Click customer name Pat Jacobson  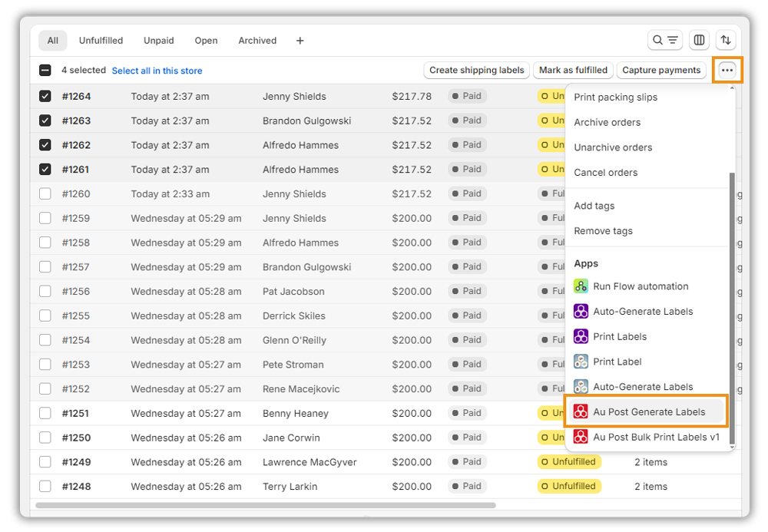tap(293, 291)
